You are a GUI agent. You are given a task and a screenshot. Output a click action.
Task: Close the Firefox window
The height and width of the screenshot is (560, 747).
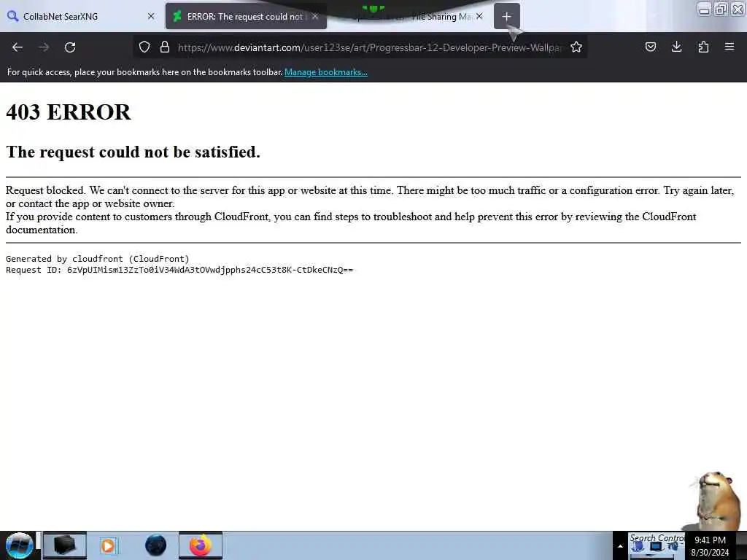point(738,9)
